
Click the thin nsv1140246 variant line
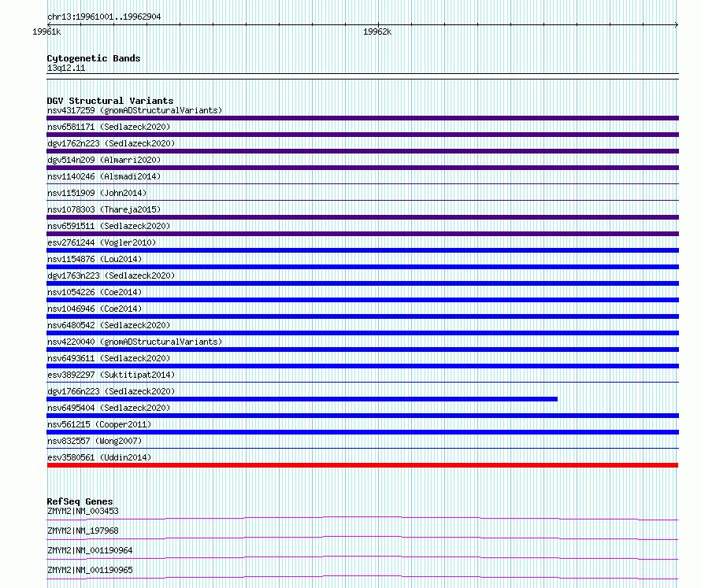pyautogui.click(x=362, y=183)
